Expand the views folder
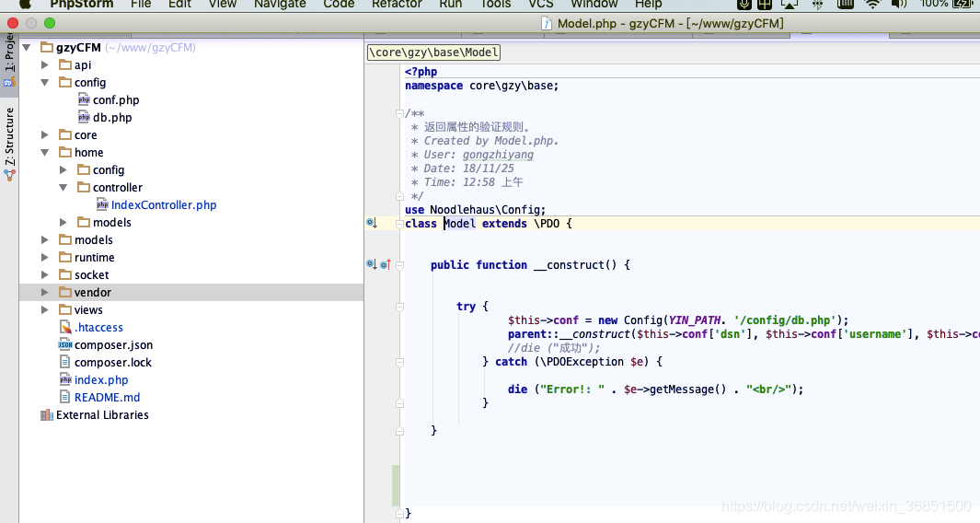The height and width of the screenshot is (523, 980). click(x=44, y=310)
